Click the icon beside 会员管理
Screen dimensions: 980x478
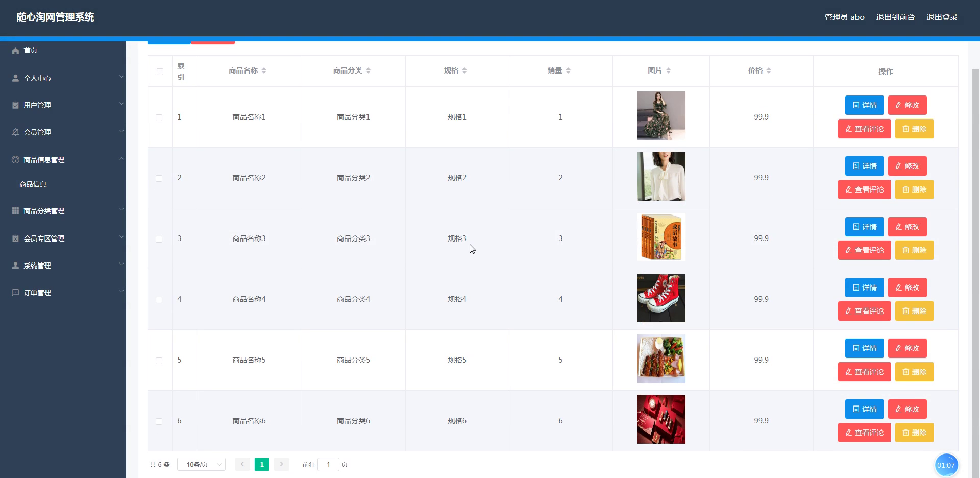coord(15,132)
